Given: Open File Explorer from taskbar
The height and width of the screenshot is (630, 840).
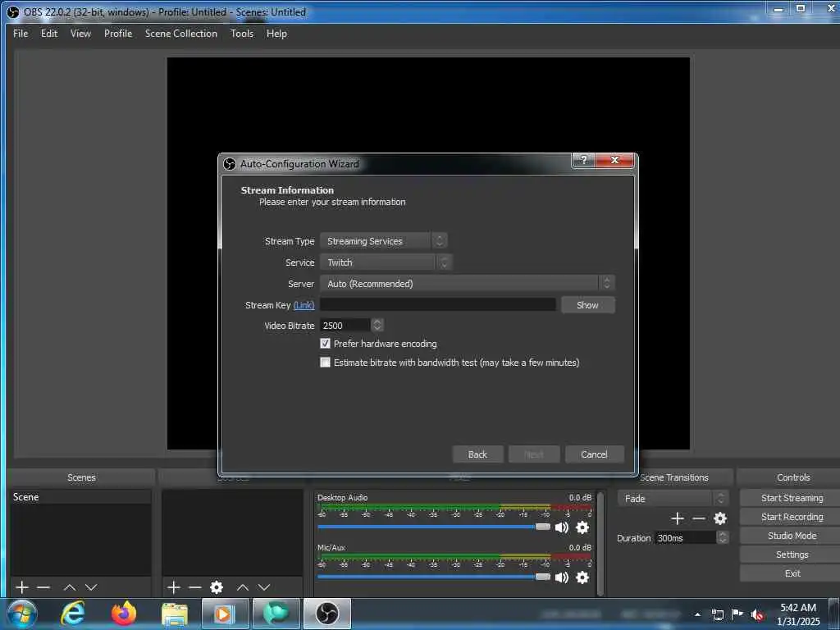Looking at the screenshot, I should tap(175, 615).
